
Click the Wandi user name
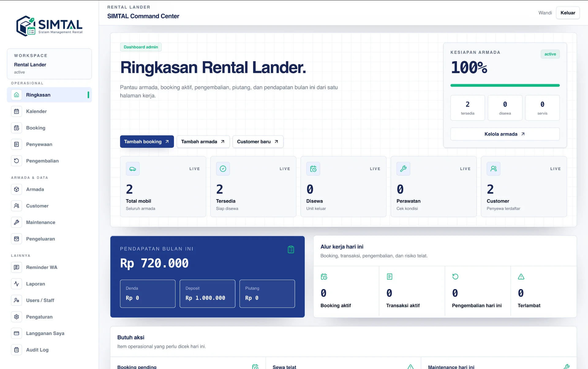(545, 13)
